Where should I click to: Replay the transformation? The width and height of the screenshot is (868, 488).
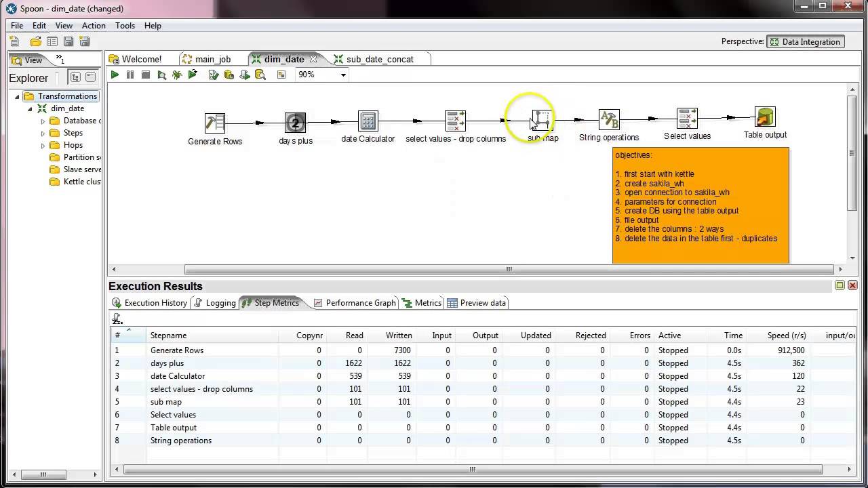[x=193, y=75]
